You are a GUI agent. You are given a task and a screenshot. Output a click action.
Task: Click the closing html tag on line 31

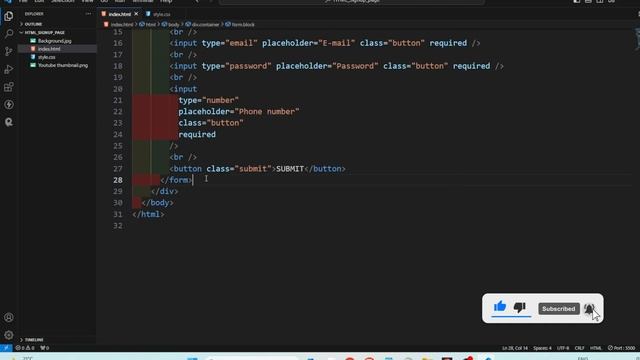coord(148,214)
